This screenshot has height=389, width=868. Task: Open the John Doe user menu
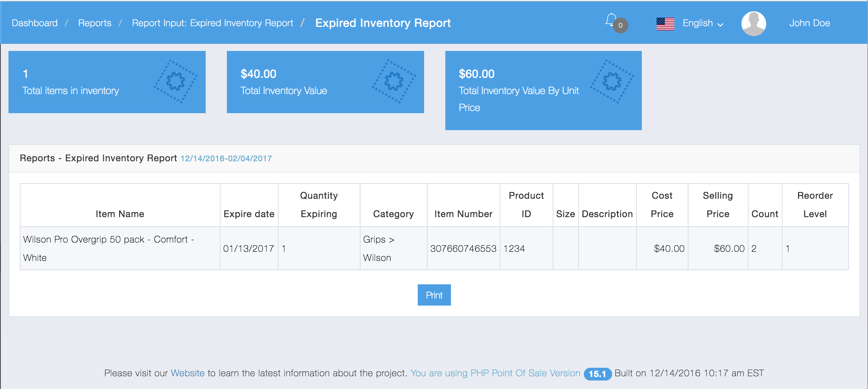coord(809,23)
